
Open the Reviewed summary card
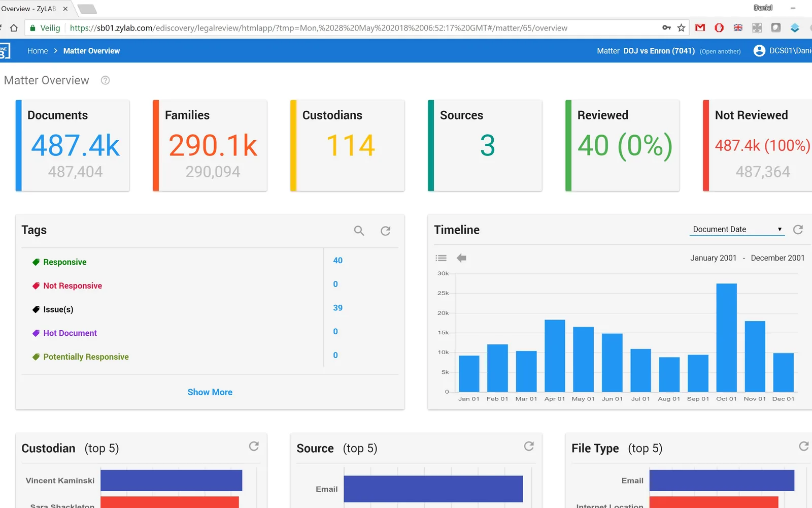[623, 145]
